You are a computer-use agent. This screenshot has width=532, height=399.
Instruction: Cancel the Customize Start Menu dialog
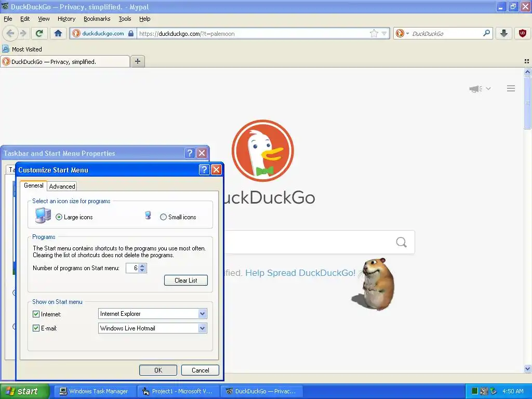pyautogui.click(x=200, y=370)
